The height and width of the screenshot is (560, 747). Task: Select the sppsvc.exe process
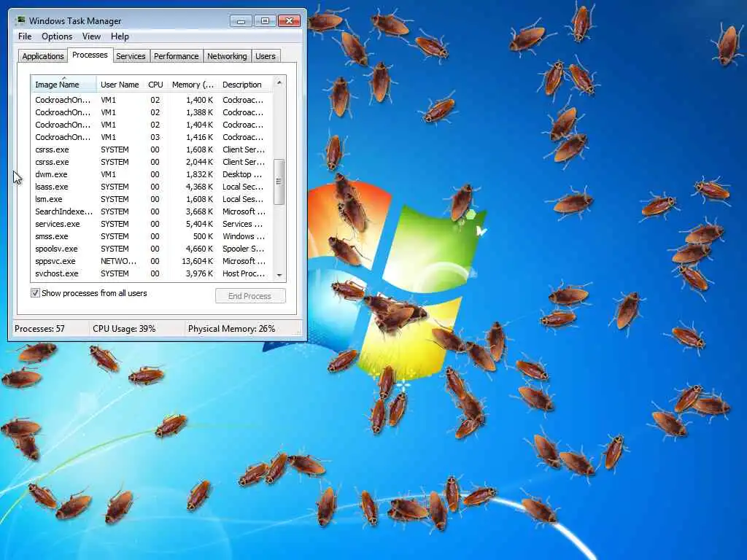[152, 261]
